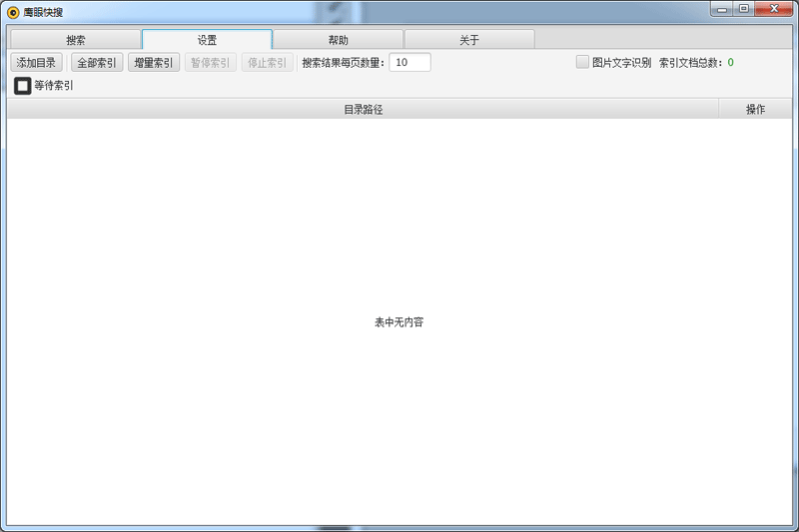Click the 目录路径 column header
This screenshot has height=532, width=799.
(x=363, y=109)
